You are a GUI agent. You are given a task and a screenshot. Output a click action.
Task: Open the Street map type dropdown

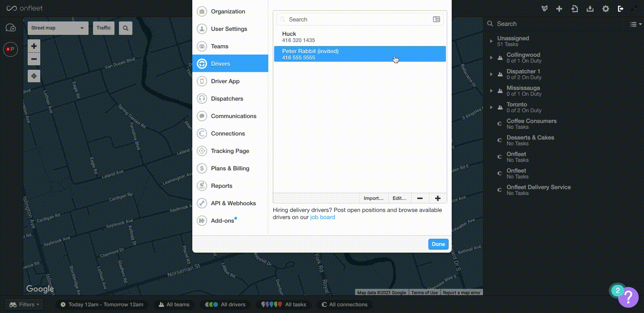pos(58,28)
